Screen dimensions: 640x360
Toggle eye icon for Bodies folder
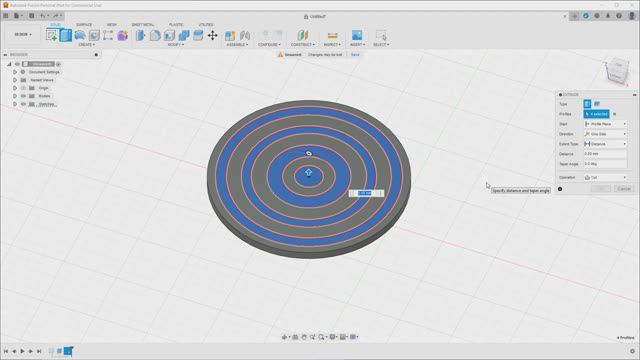coord(23,96)
